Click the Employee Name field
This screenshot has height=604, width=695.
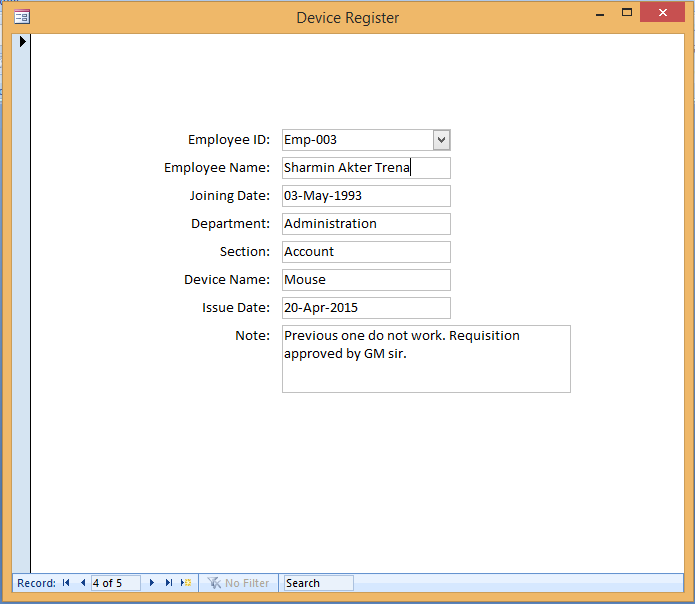[x=366, y=168]
